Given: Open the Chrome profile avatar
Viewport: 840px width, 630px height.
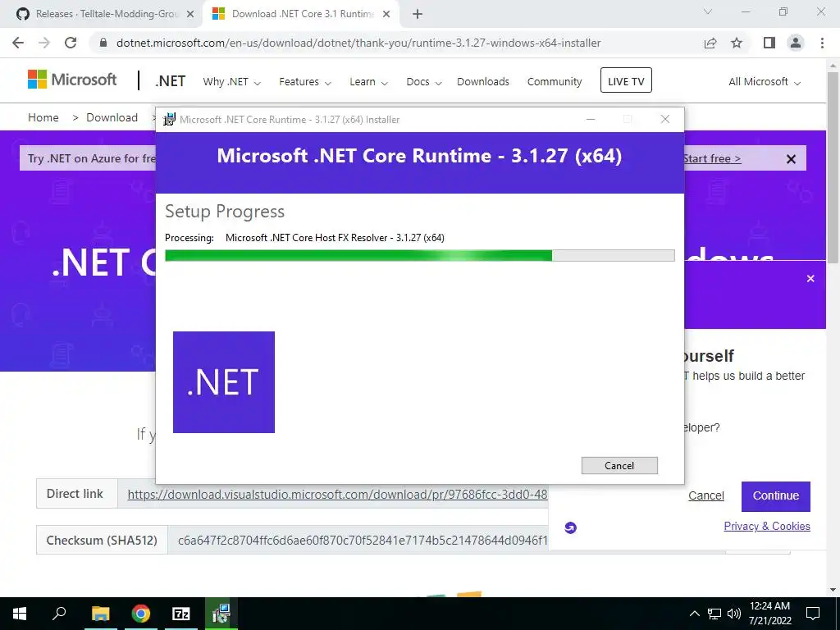Looking at the screenshot, I should 796,43.
